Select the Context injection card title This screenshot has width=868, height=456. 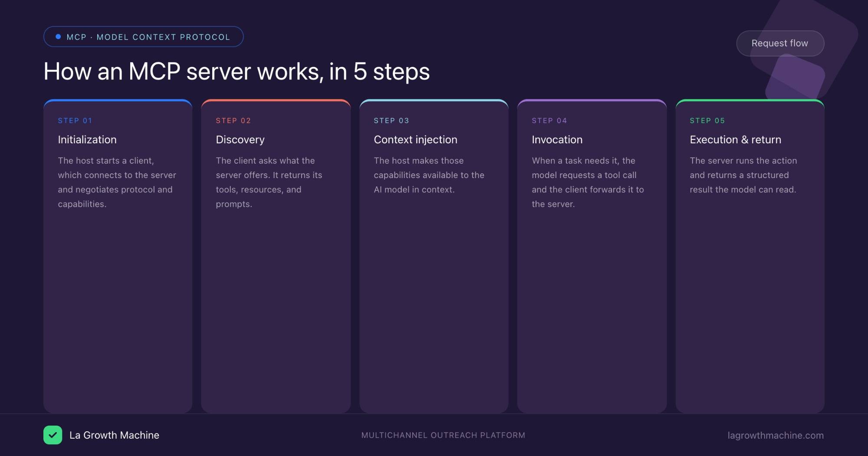pyautogui.click(x=415, y=139)
